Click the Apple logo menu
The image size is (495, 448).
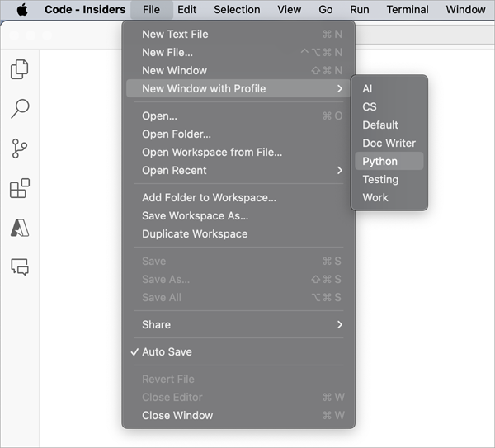point(22,10)
